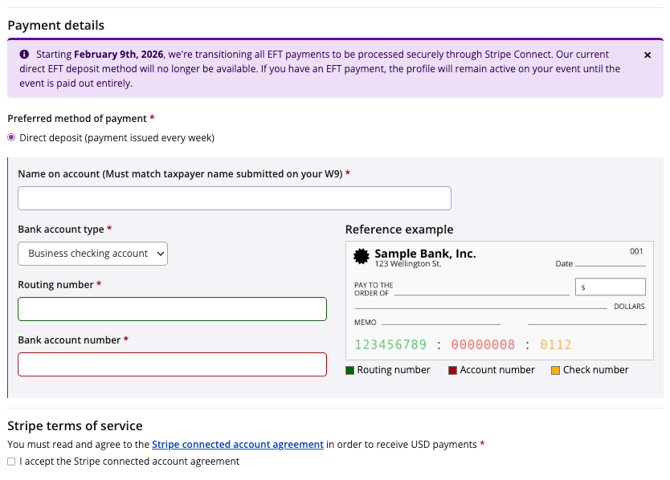This screenshot has width=670, height=480.
Task: Check the Stripe connected account agreement box
Action: tap(12, 462)
